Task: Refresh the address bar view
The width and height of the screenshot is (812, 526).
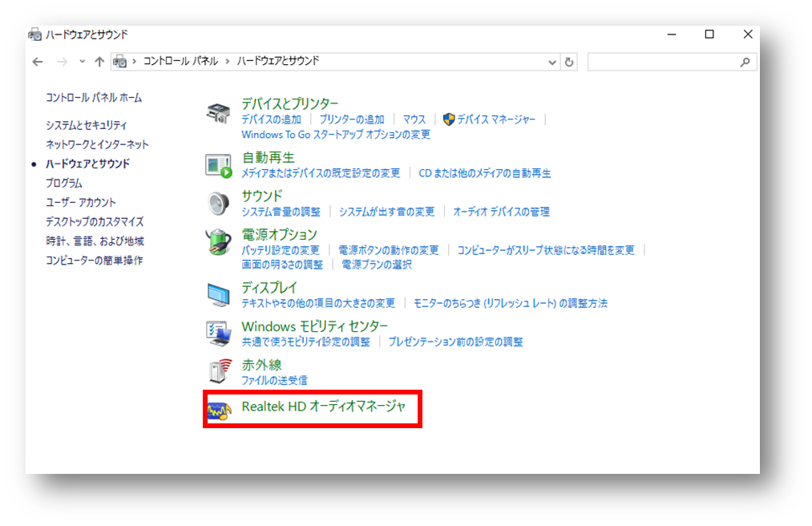Action: point(569,62)
